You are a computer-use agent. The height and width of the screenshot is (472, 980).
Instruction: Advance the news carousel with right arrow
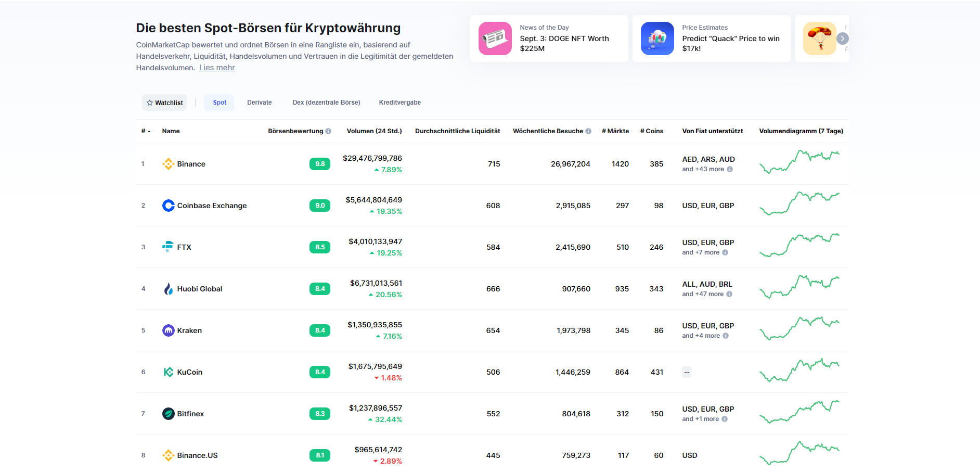pyautogui.click(x=843, y=39)
